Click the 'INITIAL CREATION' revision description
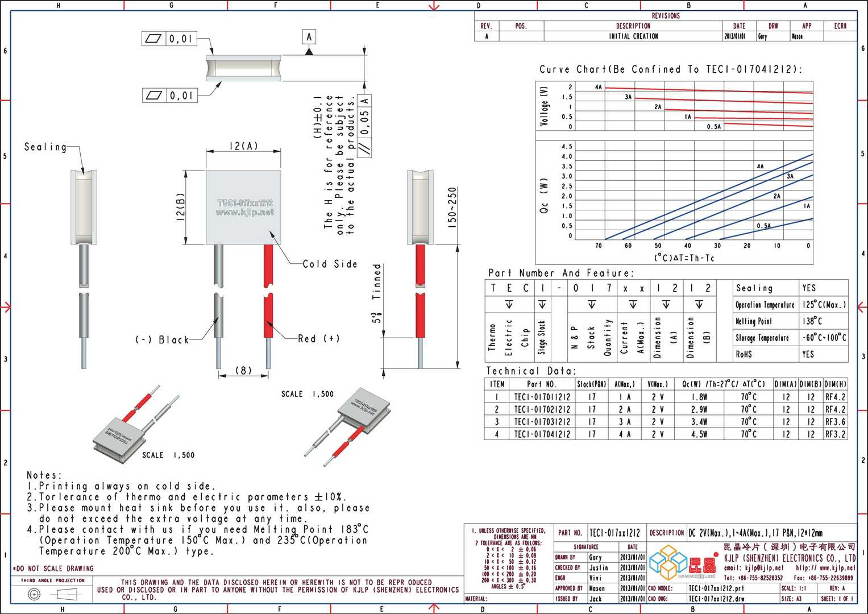The width and height of the screenshot is (868, 614). click(x=633, y=36)
